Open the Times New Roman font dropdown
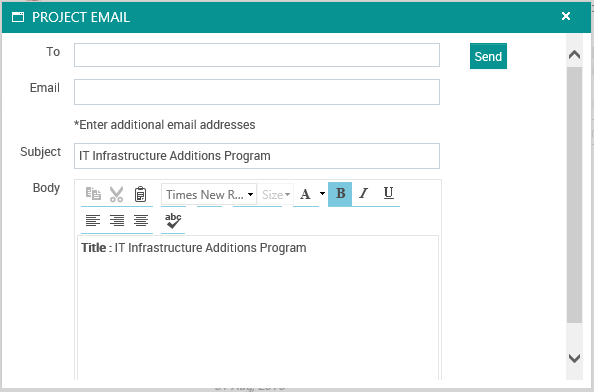Screen dimensions: 594x392 [209, 194]
